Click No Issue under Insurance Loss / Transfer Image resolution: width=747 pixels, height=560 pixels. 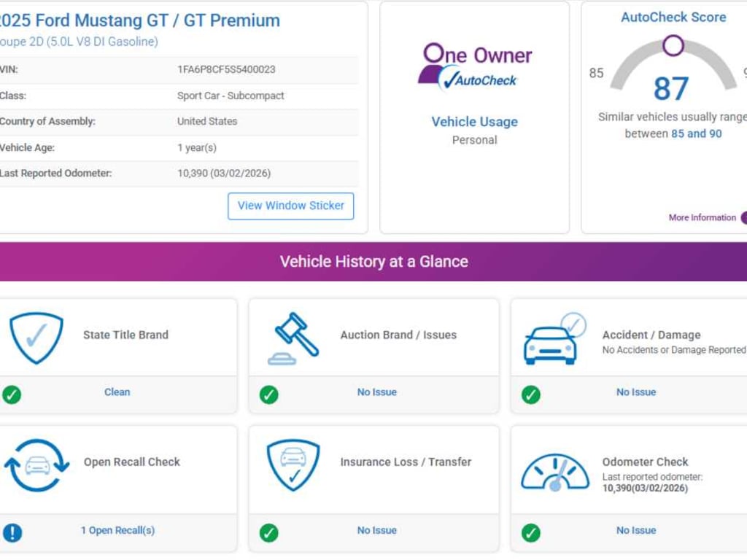pos(376,530)
